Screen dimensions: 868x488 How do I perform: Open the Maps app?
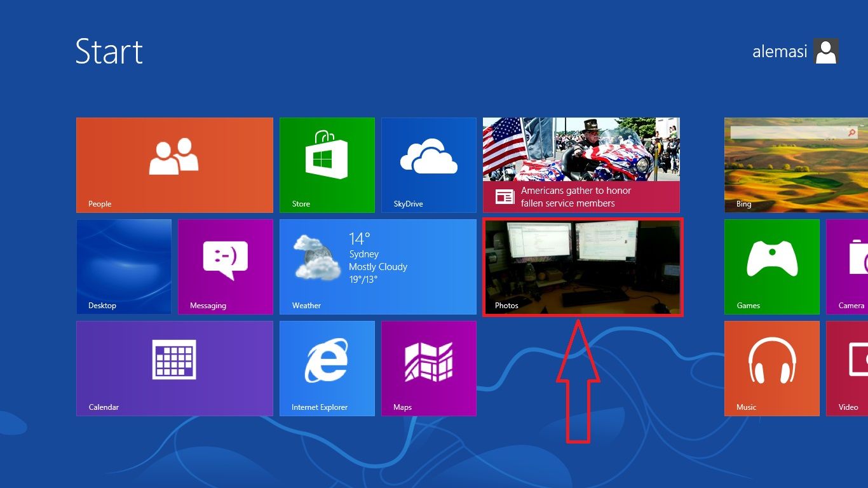(x=429, y=367)
